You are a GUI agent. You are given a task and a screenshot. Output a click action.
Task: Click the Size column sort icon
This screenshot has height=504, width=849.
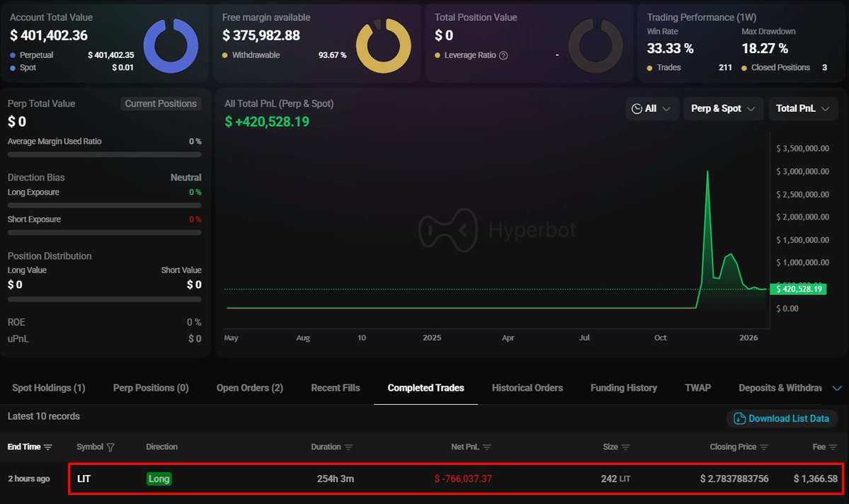pos(625,447)
